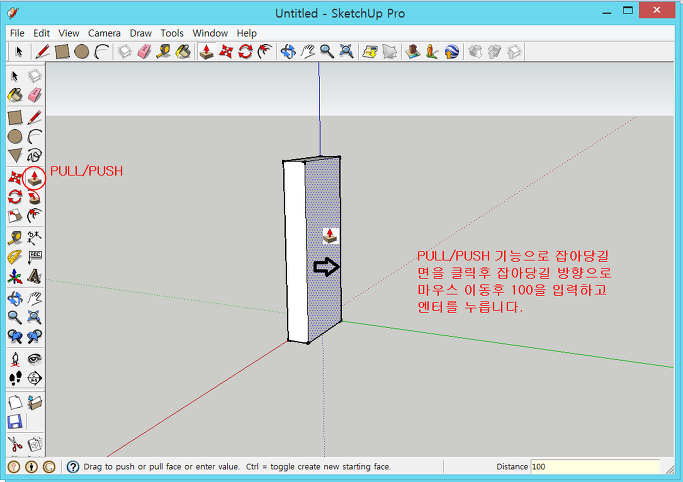
Task: Select the Section Plane tool
Action: coord(34,378)
